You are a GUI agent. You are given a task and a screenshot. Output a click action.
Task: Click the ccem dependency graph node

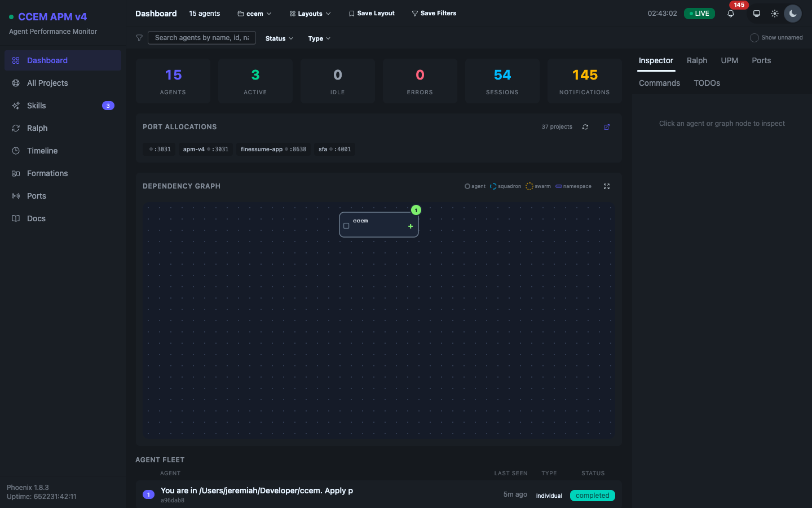click(379, 225)
